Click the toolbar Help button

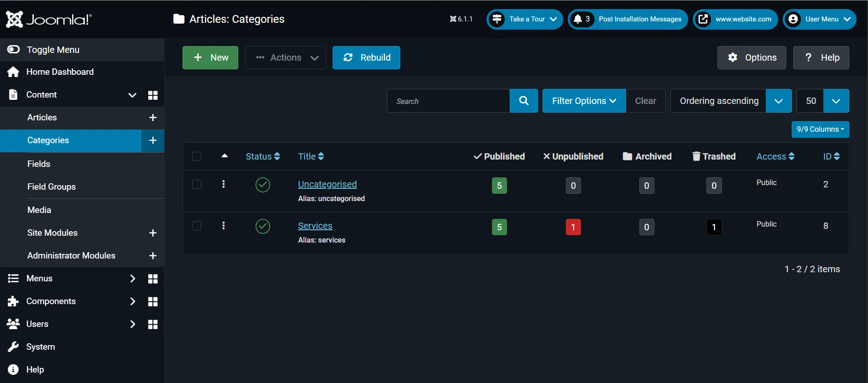[x=821, y=57]
